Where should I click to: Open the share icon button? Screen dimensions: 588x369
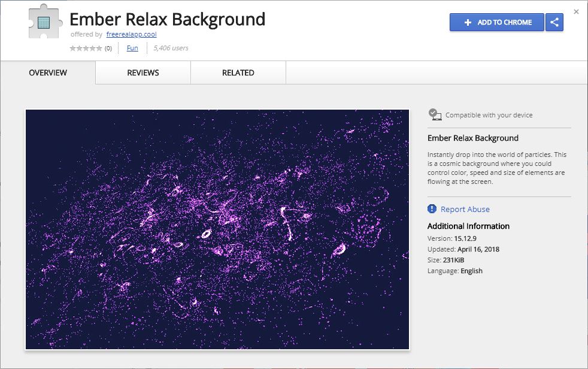pos(554,22)
